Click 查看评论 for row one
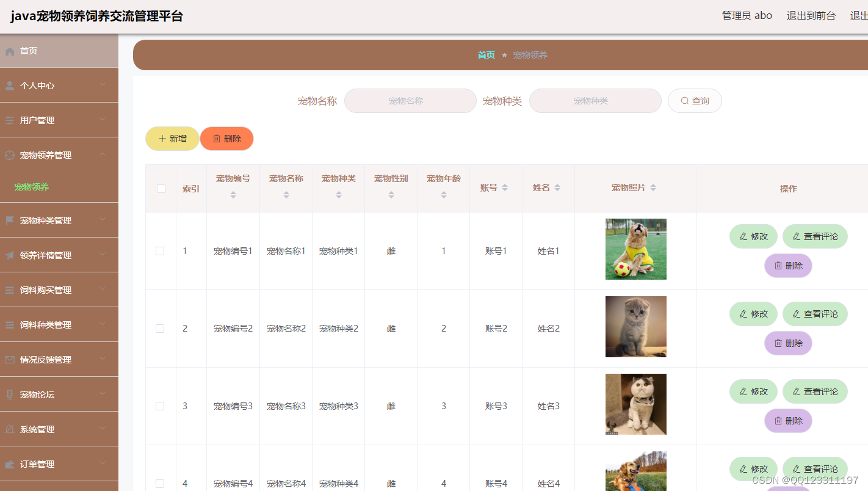Screen dimensions: 868x491 [x=815, y=236]
